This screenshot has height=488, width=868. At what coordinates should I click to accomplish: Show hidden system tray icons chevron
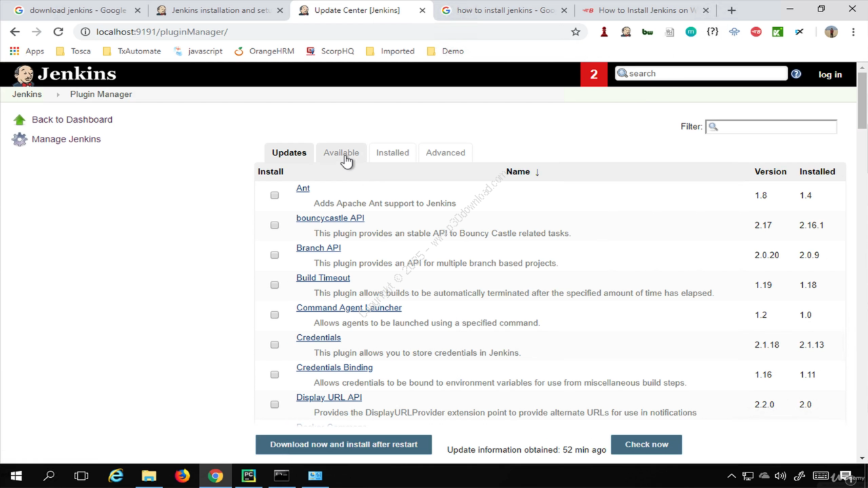tap(731, 476)
